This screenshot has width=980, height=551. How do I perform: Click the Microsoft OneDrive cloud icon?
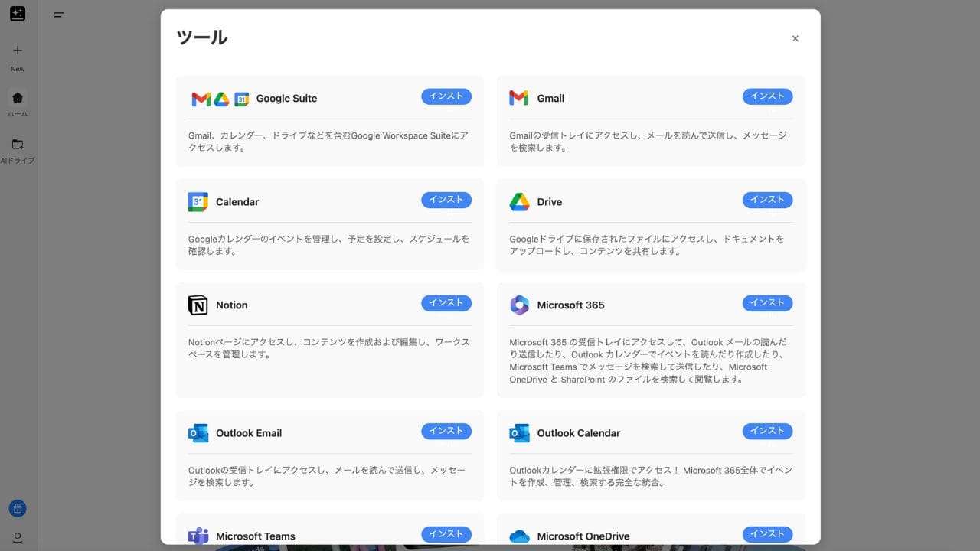pyautogui.click(x=519, y=536)
